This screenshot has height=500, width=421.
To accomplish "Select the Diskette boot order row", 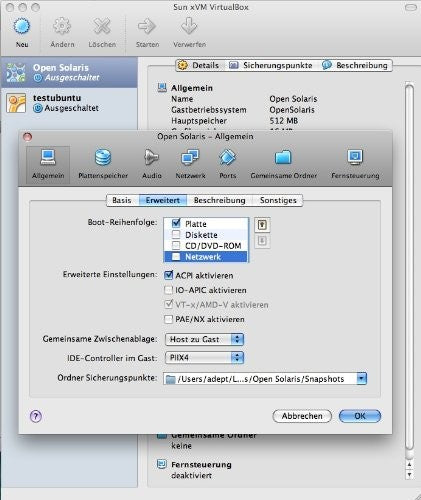I will (206, 235).
